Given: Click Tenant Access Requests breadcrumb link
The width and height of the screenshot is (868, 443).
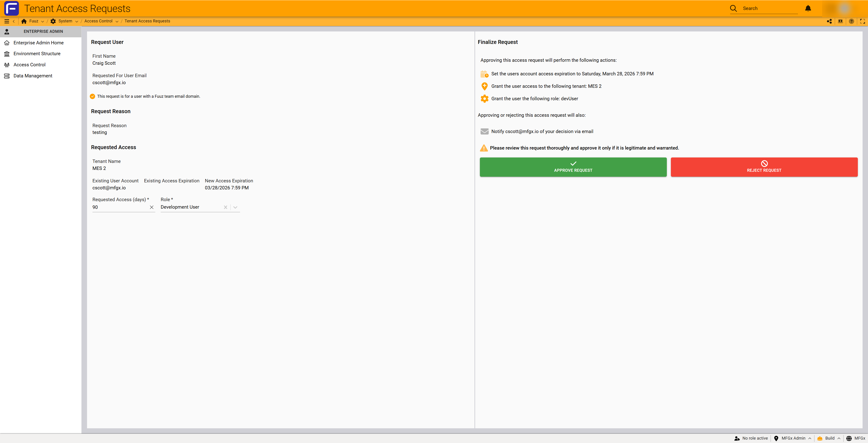Looking at the screenshot, I should 147,21.
